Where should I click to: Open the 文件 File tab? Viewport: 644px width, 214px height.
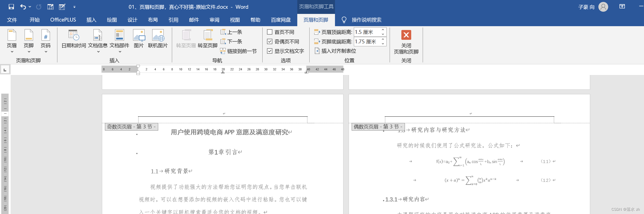(x=12, y=20)
